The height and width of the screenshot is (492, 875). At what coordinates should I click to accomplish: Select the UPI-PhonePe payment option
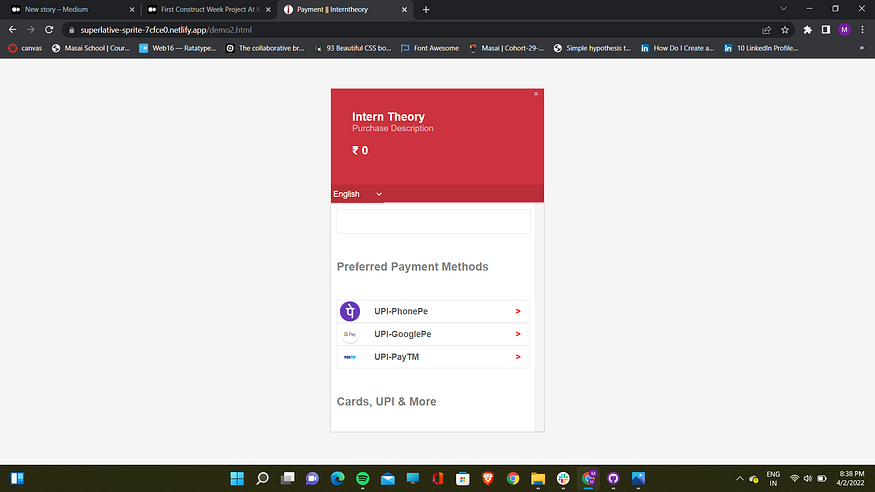[433, 311]
